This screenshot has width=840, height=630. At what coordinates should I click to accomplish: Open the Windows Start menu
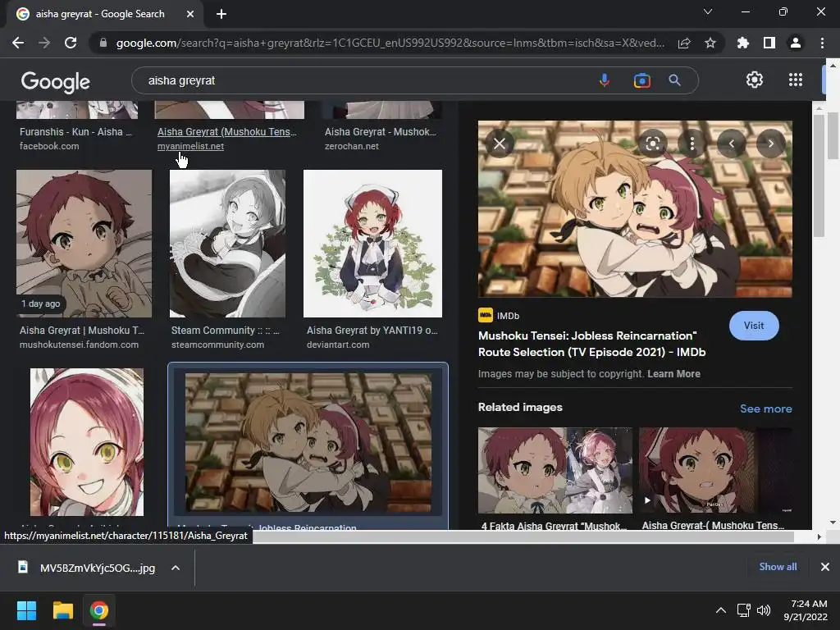coord(26,610)
